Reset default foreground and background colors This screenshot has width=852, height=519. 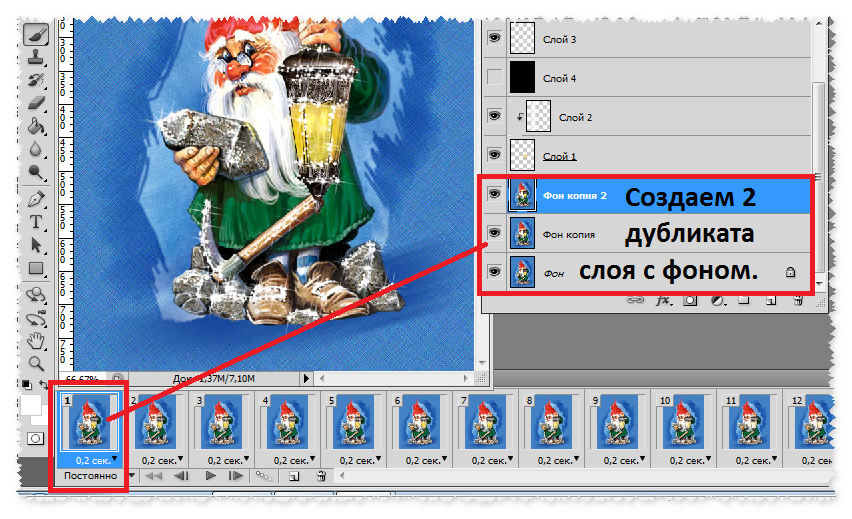[26, 384]
